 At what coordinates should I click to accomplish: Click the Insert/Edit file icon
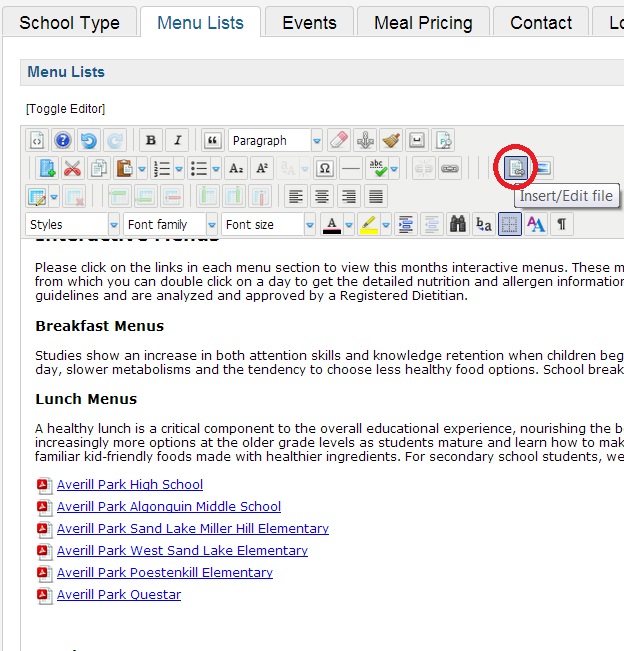(516, 168)
